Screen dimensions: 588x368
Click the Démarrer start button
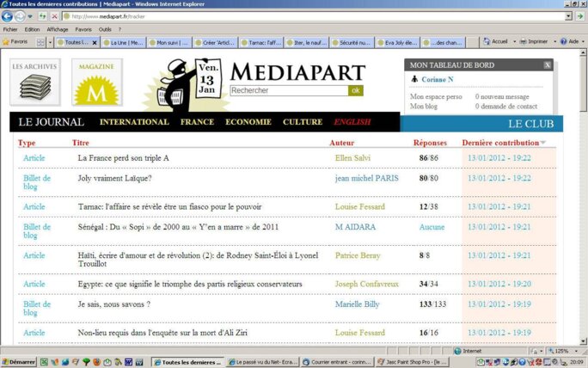pyautogui.click(x=19, y=362)
